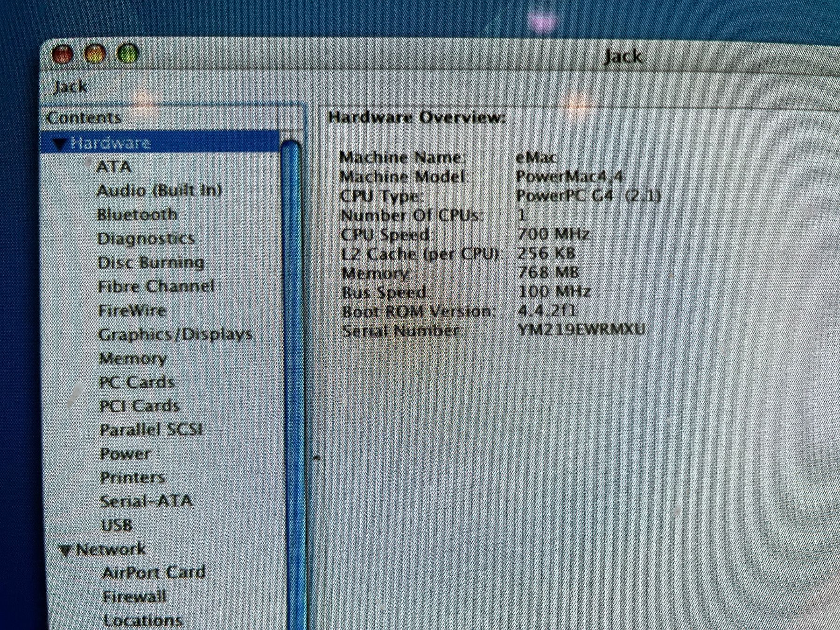
Task: Select Locations under Network
Action: click(x=143, y=621)
